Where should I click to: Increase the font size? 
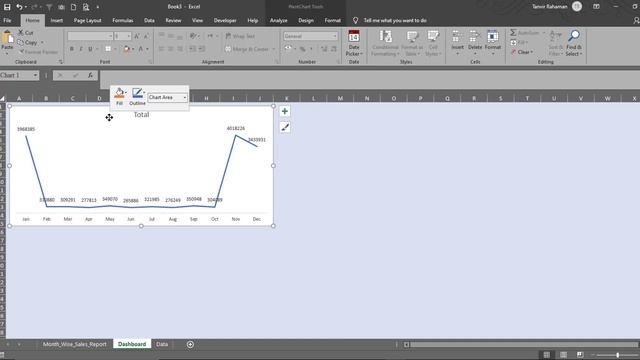(x=137, y=36)
